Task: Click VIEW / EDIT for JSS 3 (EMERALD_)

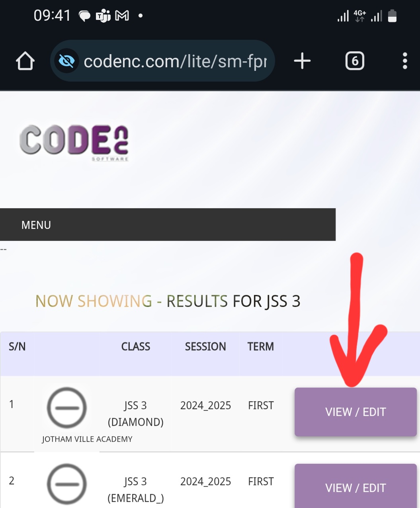Action: click(355, 488)
